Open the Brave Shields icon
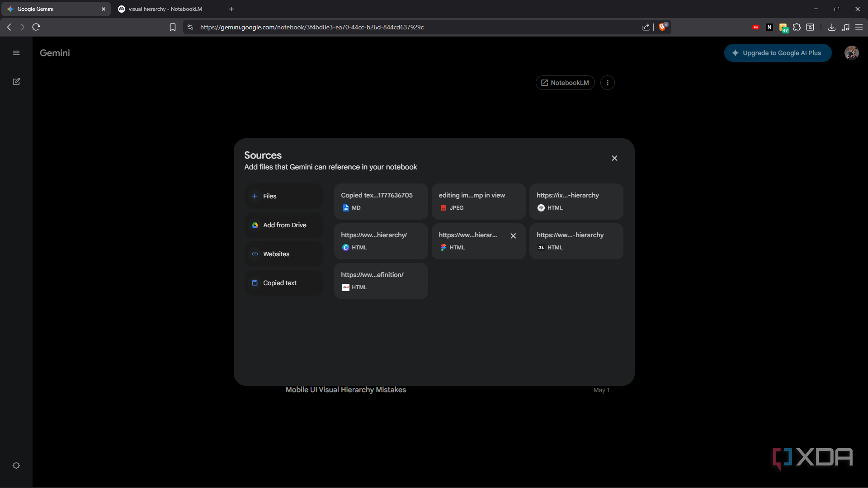Viewport: 868px width, 488px height. pyautogui.click(x=663, y=27)
